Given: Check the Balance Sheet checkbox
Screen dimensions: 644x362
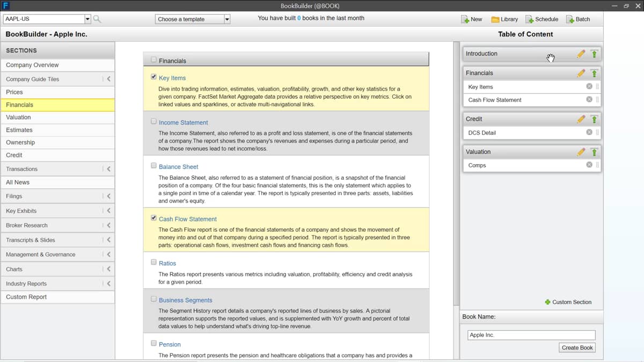Looking at the screenshot, I should point(154,166).
